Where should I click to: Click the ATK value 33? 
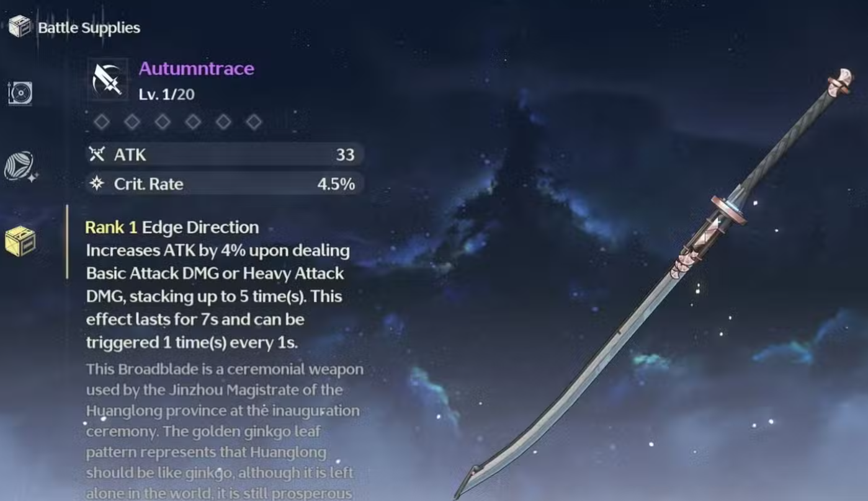345,154
